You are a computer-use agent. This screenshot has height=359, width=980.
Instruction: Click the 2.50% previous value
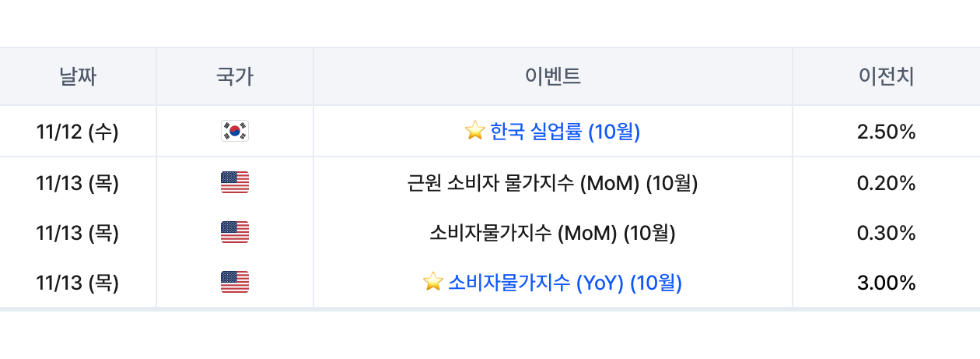(886, 132)
